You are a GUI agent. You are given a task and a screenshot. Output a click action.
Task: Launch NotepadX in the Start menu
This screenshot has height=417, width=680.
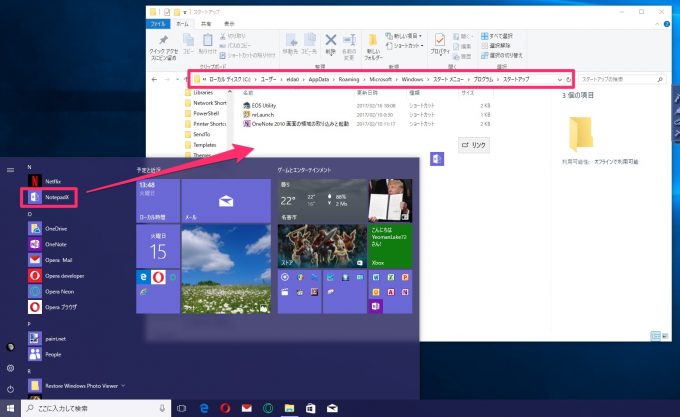[49, 197]
